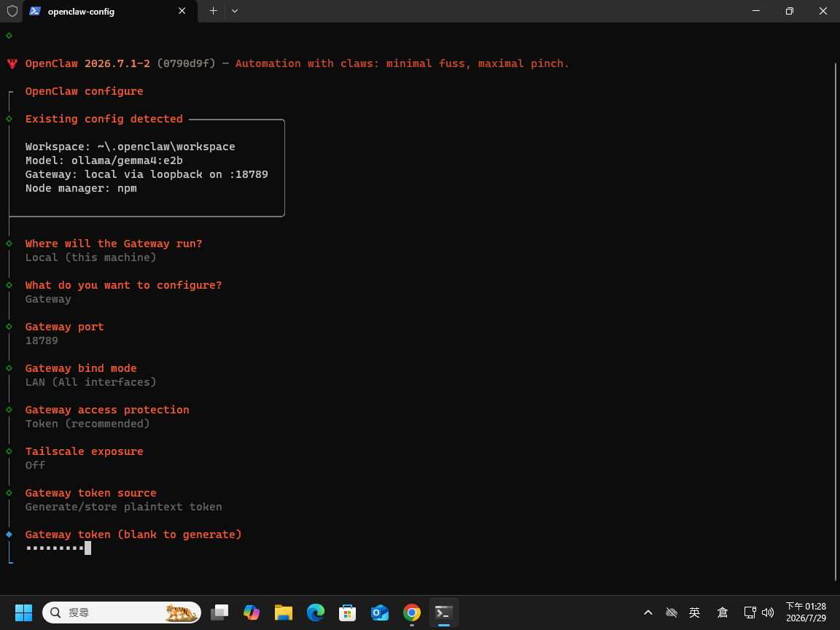This screenshot has height=630, width=840.
Task: Click the 'Existing config detected' text
Action: point(104,119)
